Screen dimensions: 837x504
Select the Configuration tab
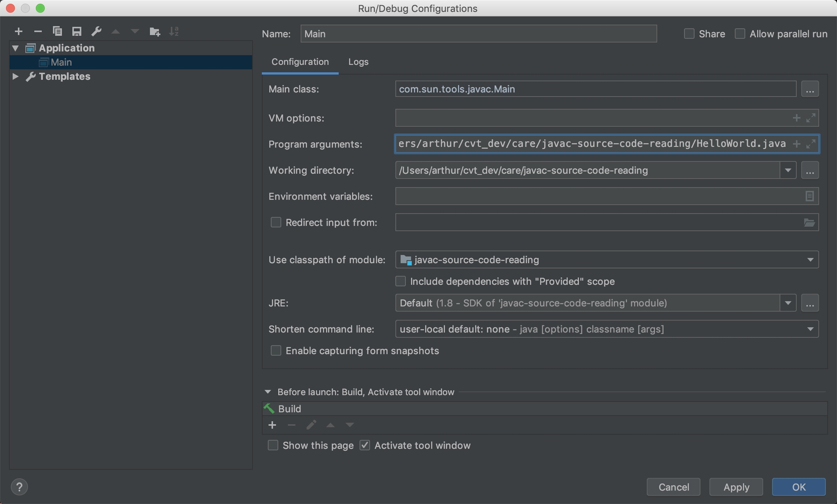coord(300,62)
